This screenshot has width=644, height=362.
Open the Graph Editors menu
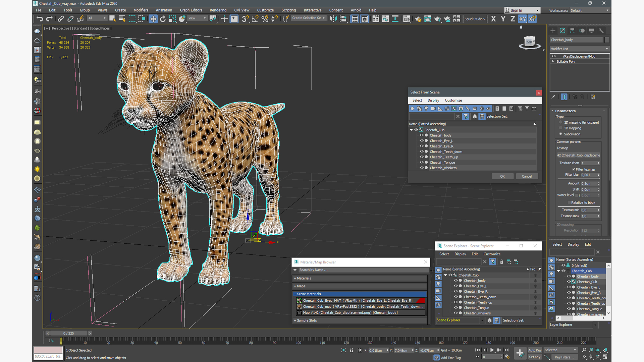[x=191, y=10]
